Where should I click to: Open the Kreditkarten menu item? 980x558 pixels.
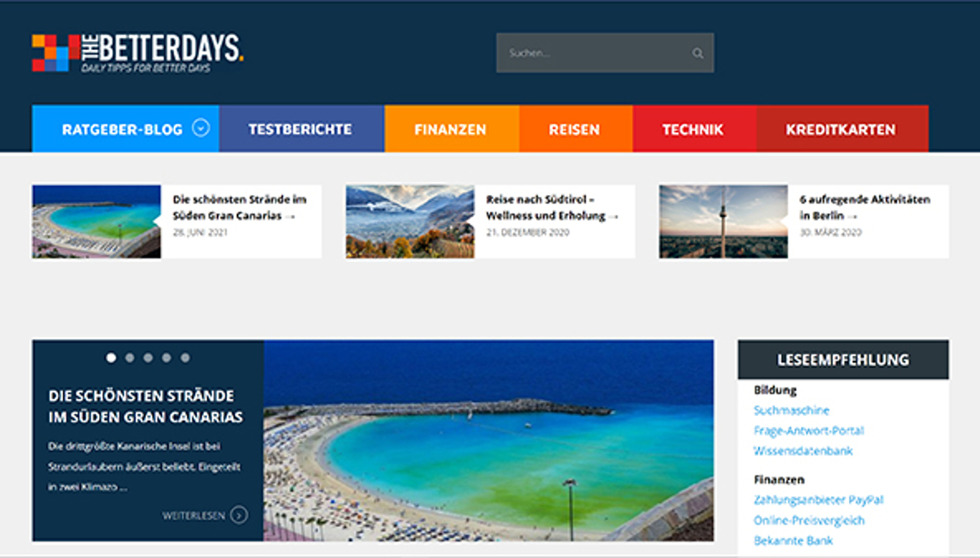tap(841, 129)
